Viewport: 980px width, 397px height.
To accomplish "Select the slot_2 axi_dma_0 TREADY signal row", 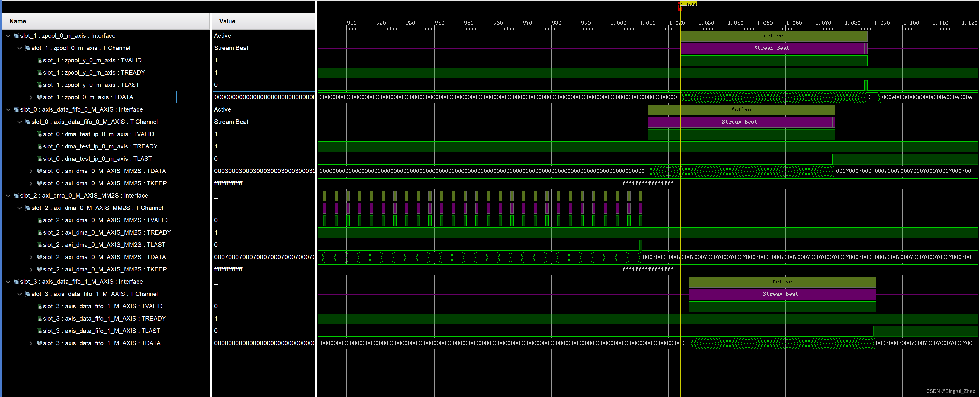I will click(107, 232).
